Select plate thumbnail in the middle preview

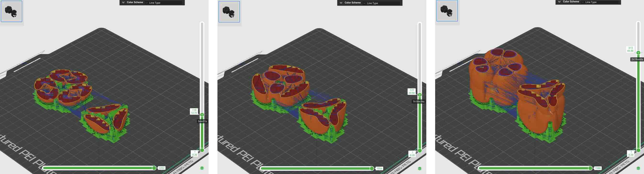tap(229, 12)
